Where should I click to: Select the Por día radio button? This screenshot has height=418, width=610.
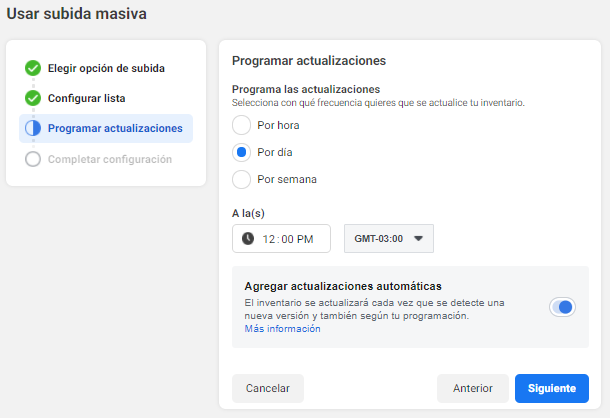(x=241, y=152)
